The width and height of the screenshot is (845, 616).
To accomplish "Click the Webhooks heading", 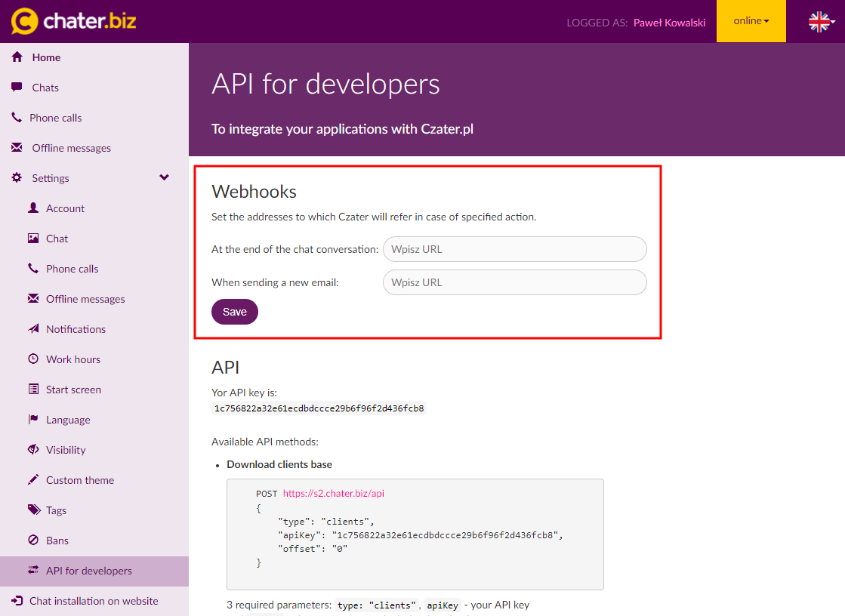I will click(x=254, y=191).
